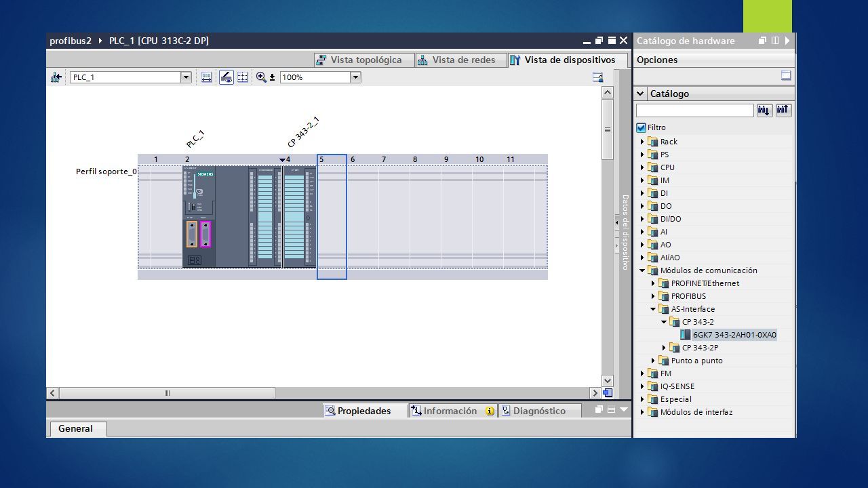The image size is (868, 488).
Task: Toggle the Filtro checkbox
Action: [641, 127]
